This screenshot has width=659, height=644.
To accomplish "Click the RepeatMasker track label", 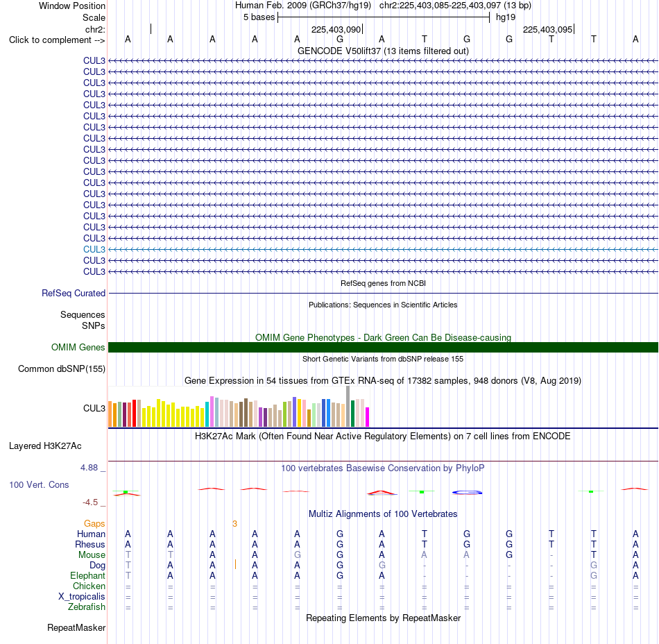I will click(x=76, y=627).
